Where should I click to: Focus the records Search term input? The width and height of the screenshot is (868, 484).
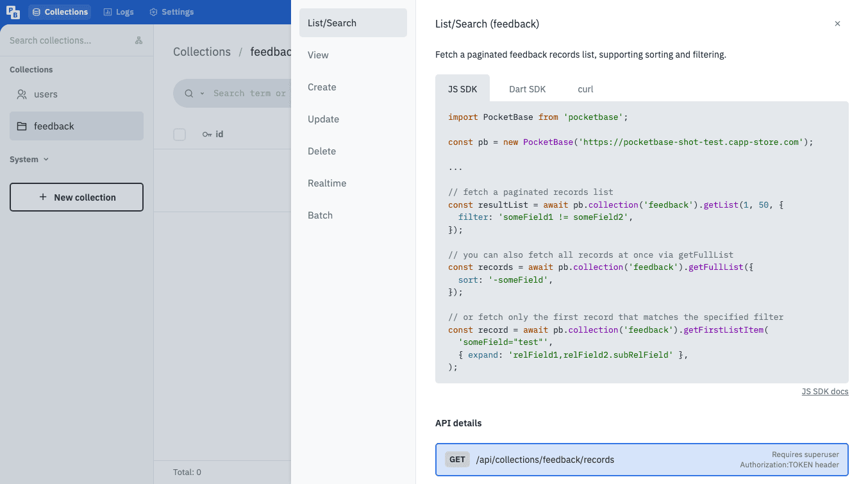[x=251, y=94]
